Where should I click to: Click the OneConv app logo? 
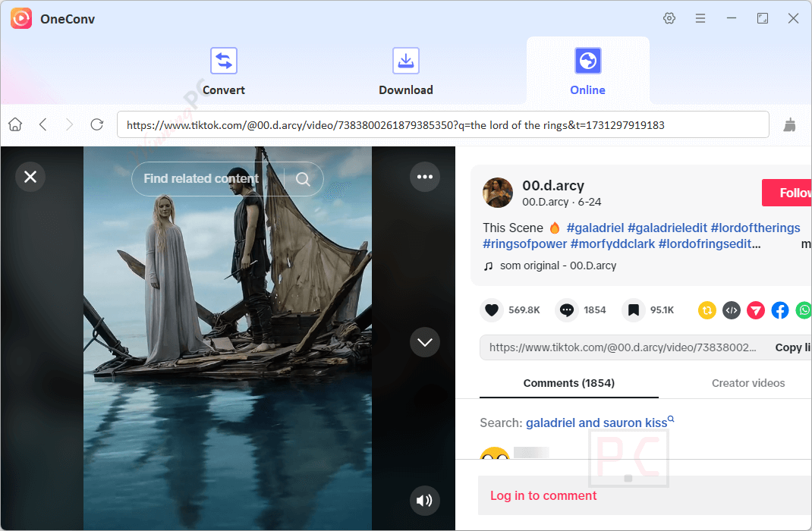click(x=21, y=19)
